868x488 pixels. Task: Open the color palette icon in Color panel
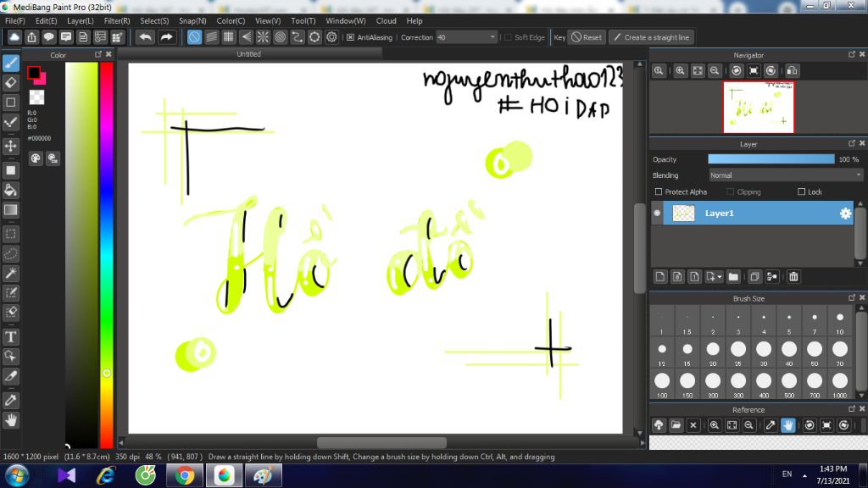pos(36,158)
